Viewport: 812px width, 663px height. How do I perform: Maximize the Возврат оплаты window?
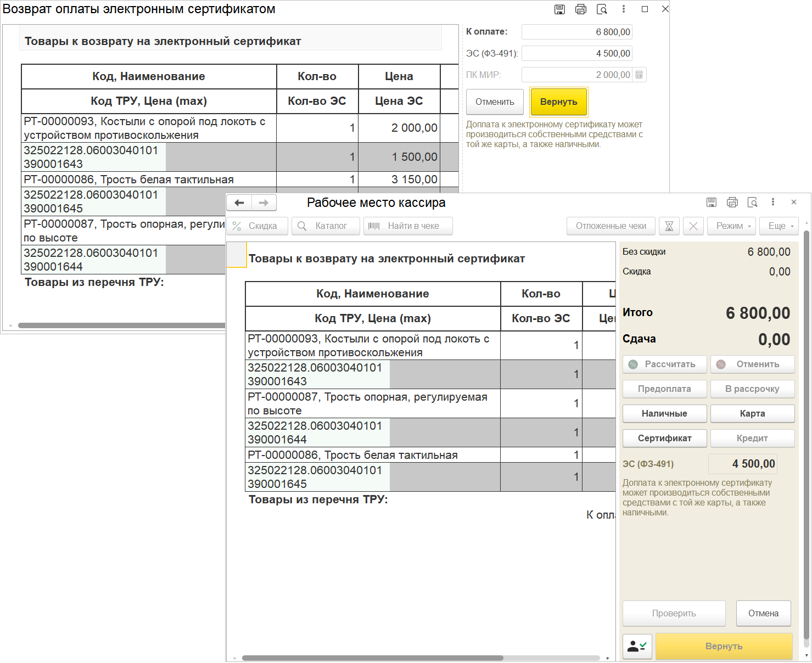tap(645, 9)
